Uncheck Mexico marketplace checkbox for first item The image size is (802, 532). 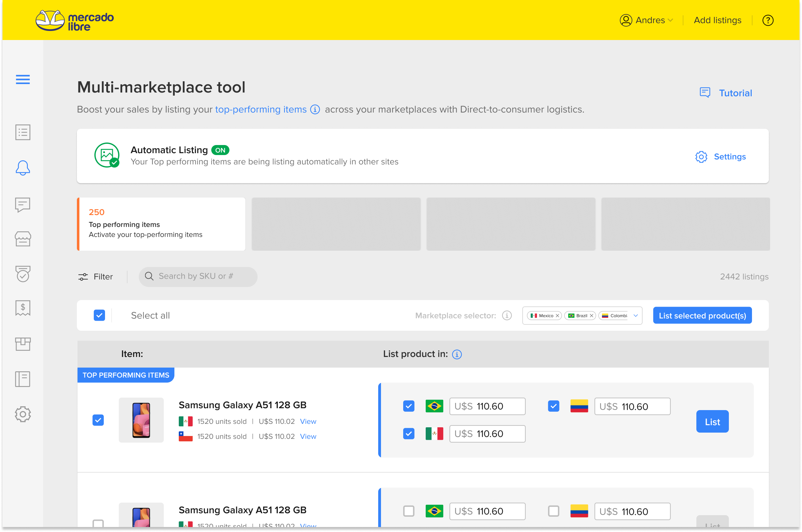409,434
